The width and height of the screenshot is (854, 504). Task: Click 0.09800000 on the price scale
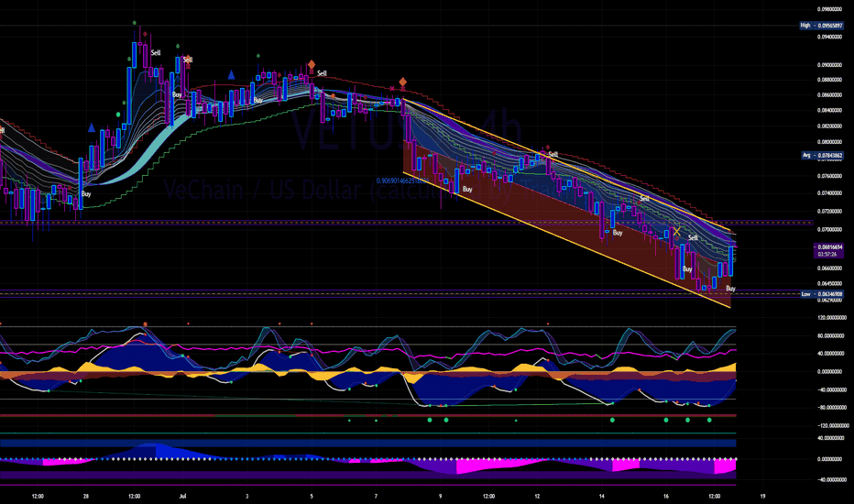[x=830, y=9]
